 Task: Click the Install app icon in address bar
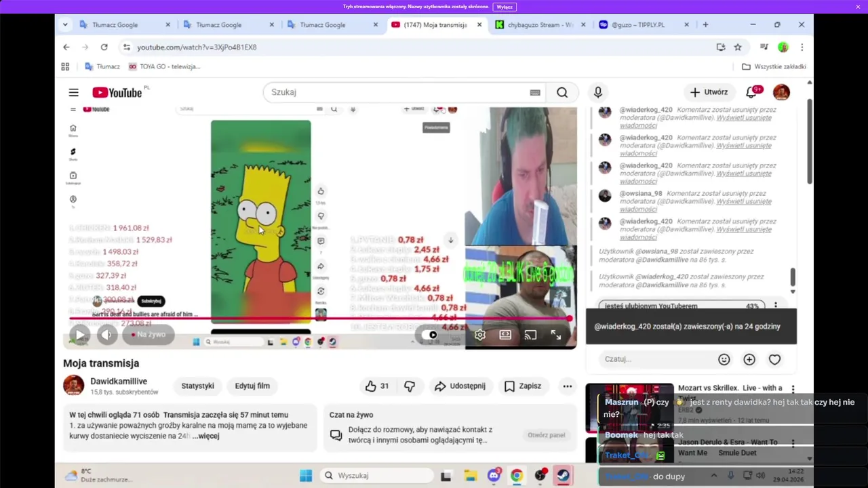[x=721, y=47]
